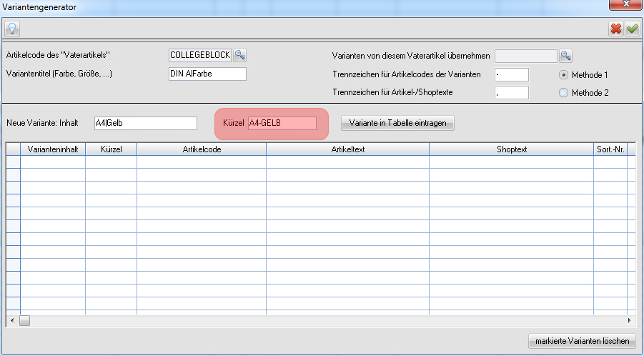Open search for Vaterartikel variants takeover
Image resolution: width=644 pixels, height=356 pixels.
(566, 56)
